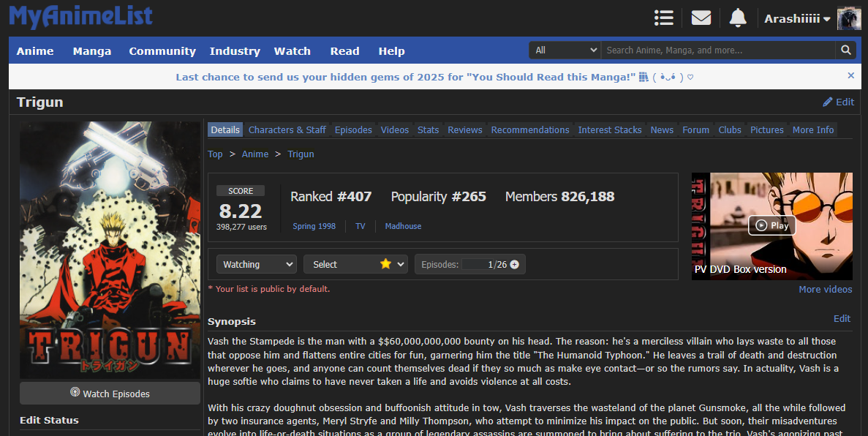Dismiss the announcement banner with X
Image resolution: width=868 pixels, height=436 pixels.
[851, 75]
